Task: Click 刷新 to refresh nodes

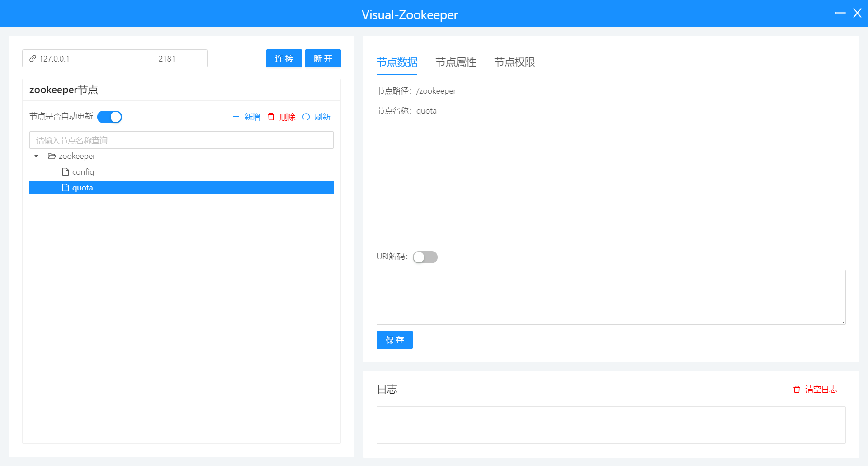Action: tap(322, 117)
